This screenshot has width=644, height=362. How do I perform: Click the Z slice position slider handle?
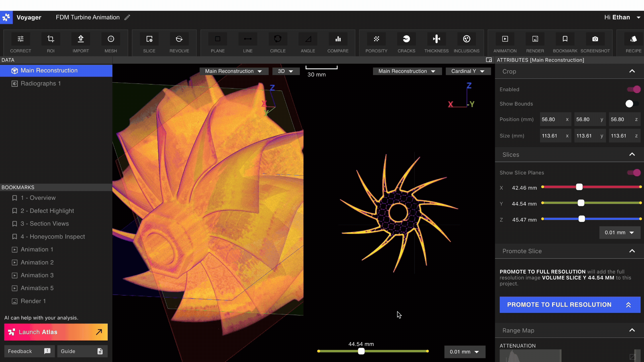click(x=582, y=219)
